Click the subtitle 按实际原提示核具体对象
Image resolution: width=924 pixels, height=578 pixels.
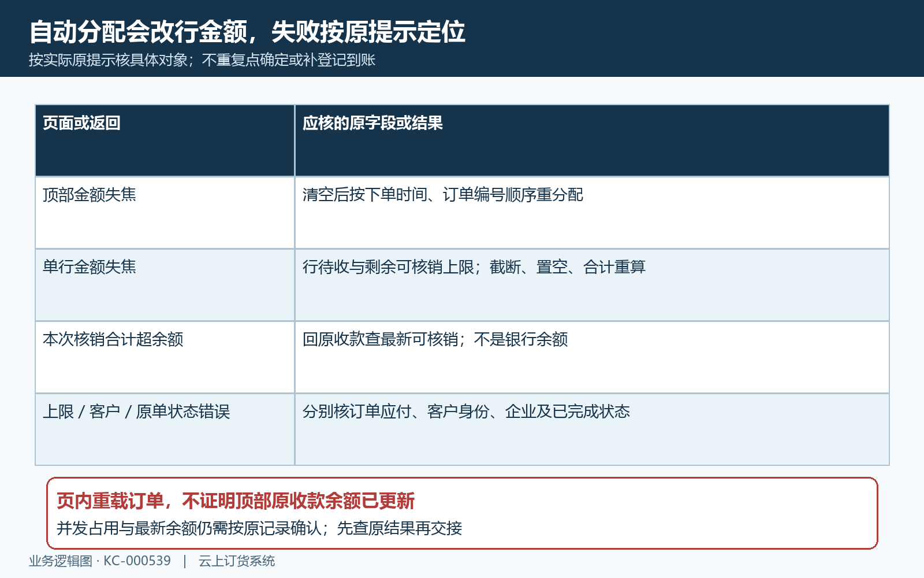point(109,60)
